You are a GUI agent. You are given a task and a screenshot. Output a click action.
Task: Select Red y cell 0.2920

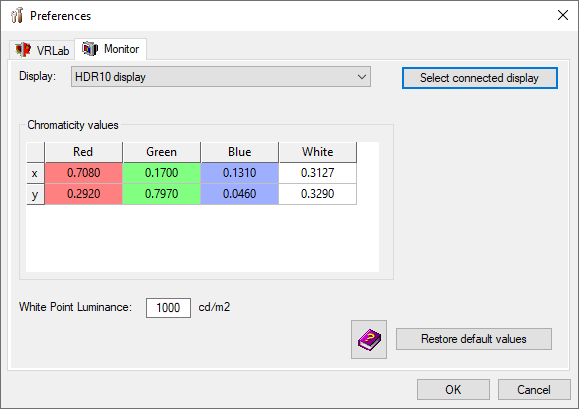pos(83,194)
